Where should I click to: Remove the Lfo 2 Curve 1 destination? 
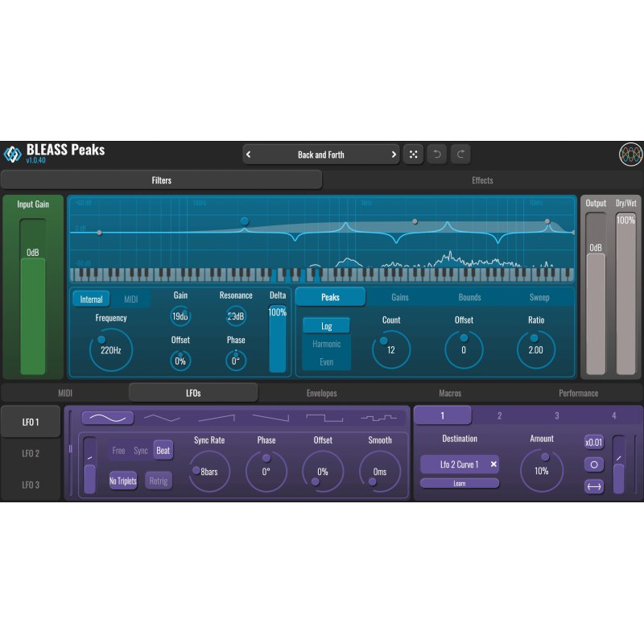point(493,464)
